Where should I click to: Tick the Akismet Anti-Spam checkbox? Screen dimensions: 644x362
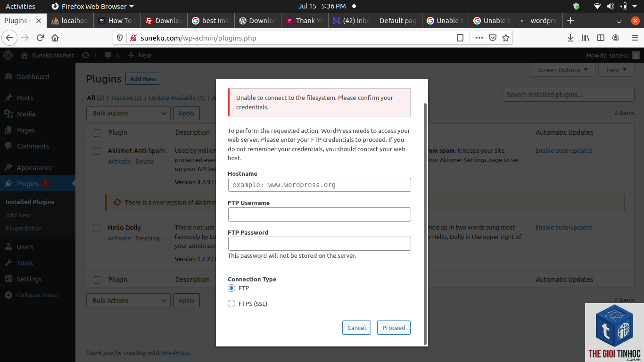(x=97, y=151)
